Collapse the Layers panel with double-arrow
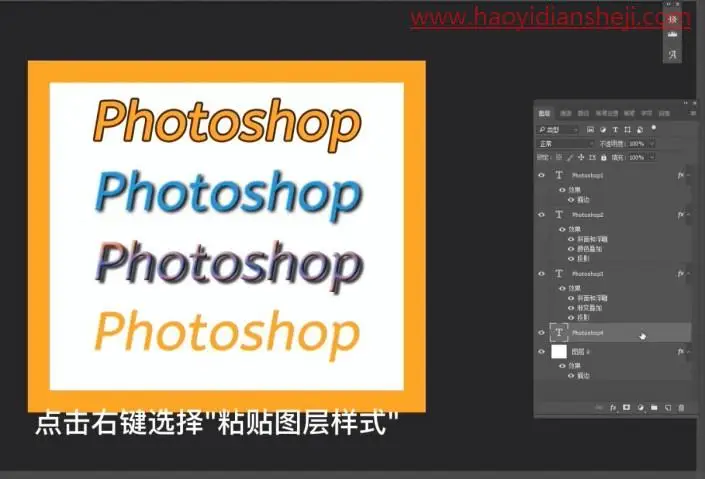The width and height of the screenshot is (705, 479). click(x=685, y=103)
